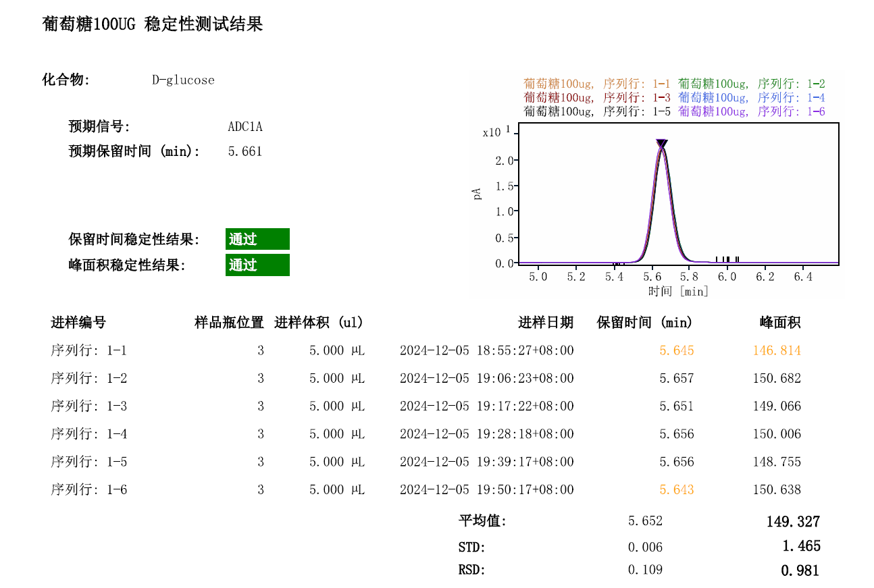Click injection date 2024-12-05 19:28:18+08:00
The image size is (874, 588).
point(487,434)
